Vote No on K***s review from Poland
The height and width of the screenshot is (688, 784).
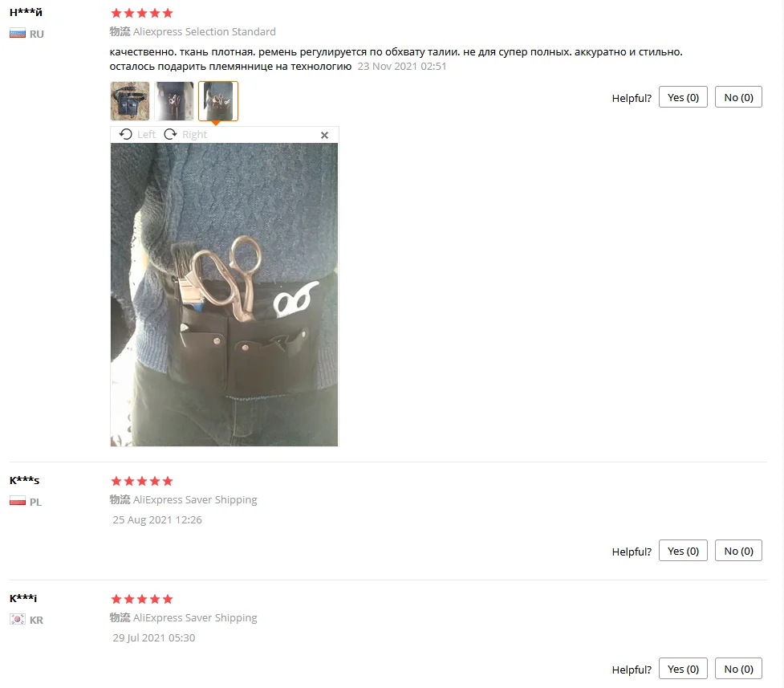(x=738, y=551)
